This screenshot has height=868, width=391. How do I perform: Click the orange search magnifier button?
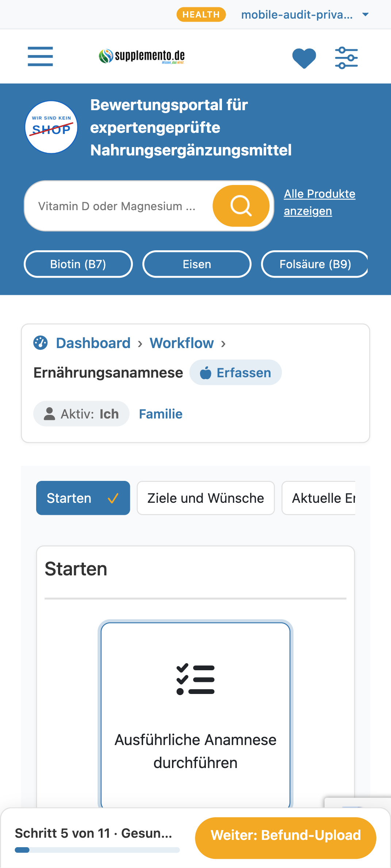tap(241, 206)
